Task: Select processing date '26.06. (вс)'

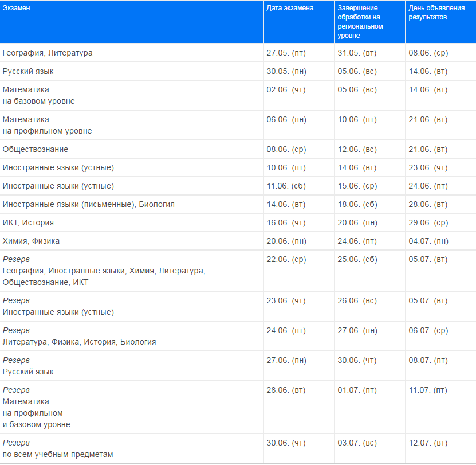Action: click(370, 306)
